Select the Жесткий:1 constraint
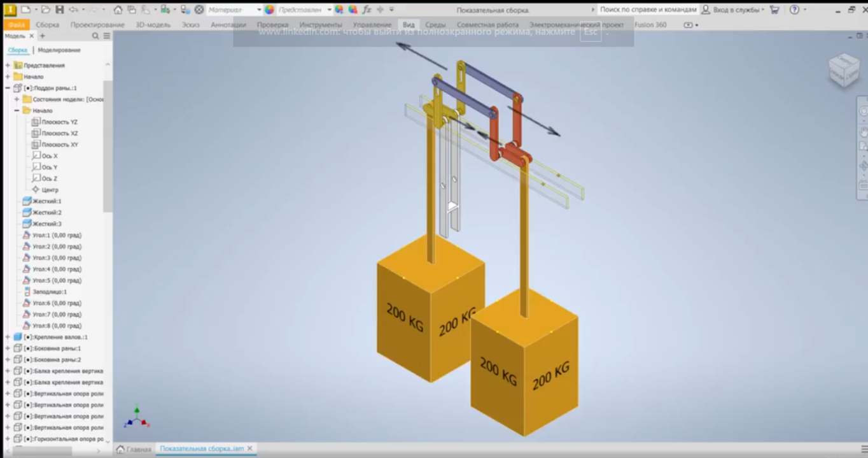This screenshot has width=868, height=458. [42, 201]
